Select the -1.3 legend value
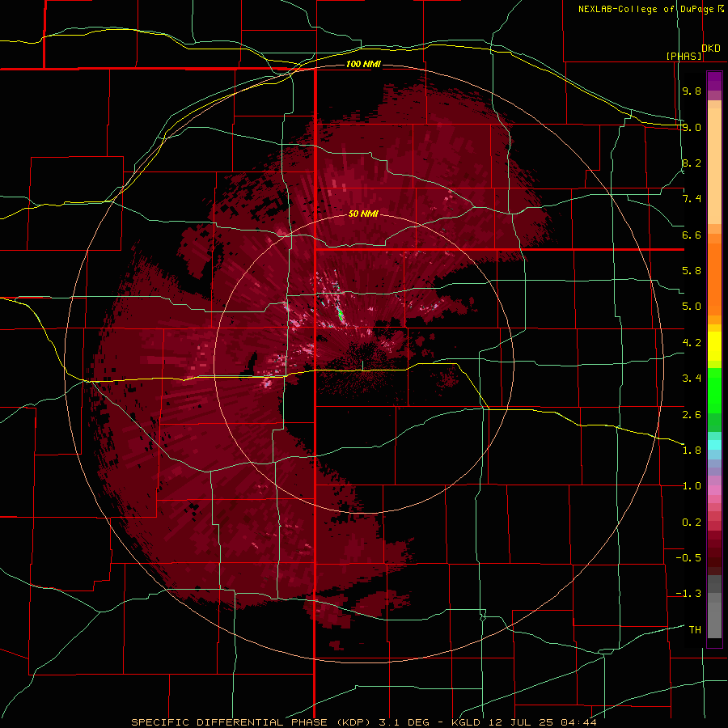728x728 pixels. pyautogui.click(x=688, y=594)
